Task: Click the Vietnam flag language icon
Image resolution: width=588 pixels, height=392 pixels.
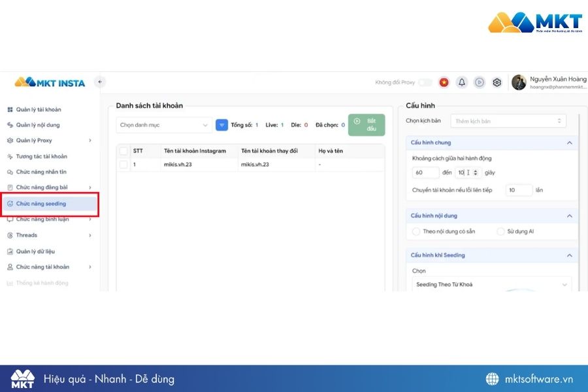Action: coord(444,82)
